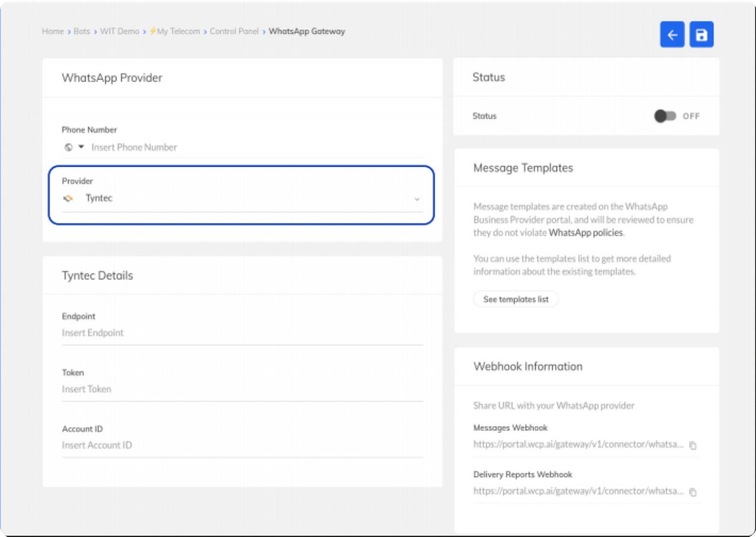Copy the Delivery Reports Webhook URL
The width and height of the screenshot is (756, 537).
[693, 492]
